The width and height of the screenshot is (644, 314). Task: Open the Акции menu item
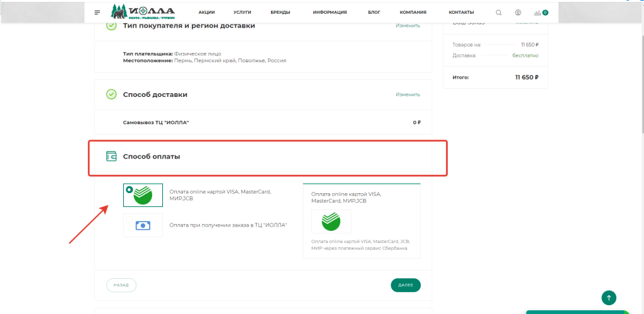pos(206,13)
